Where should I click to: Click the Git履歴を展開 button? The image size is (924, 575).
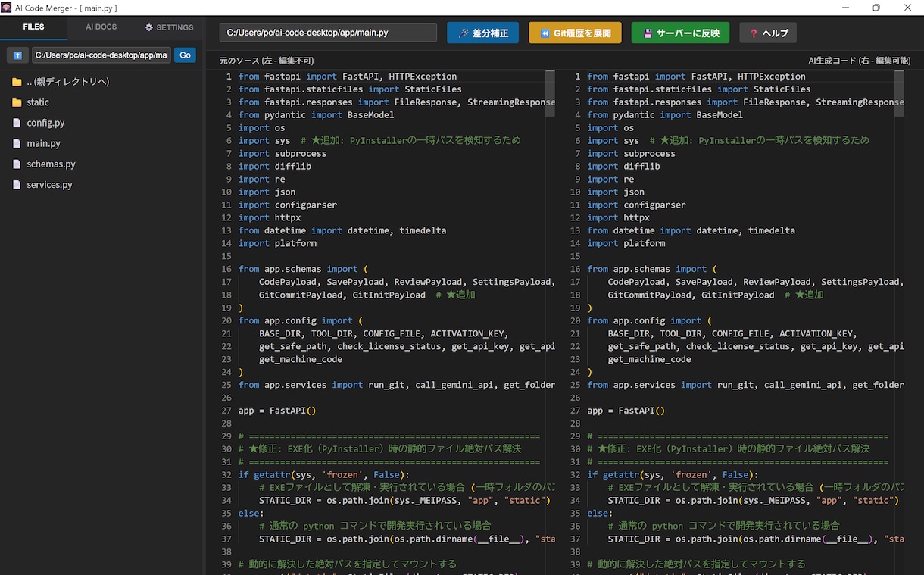[x=575, y=33]
